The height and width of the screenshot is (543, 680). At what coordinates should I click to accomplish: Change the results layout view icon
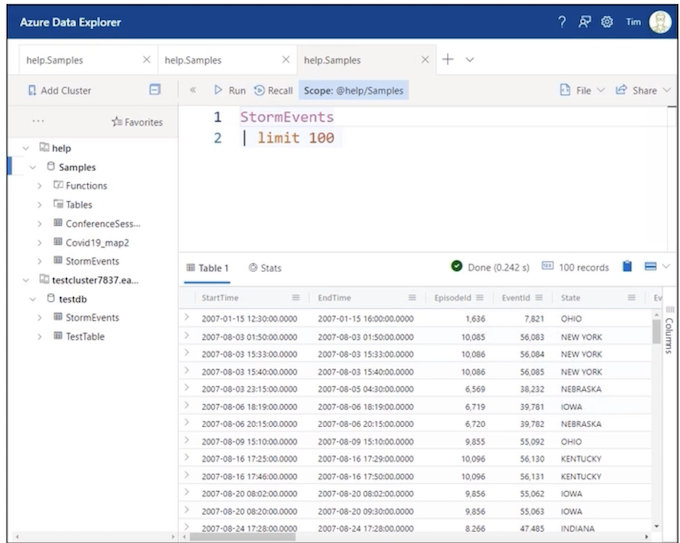click(651, 266)
